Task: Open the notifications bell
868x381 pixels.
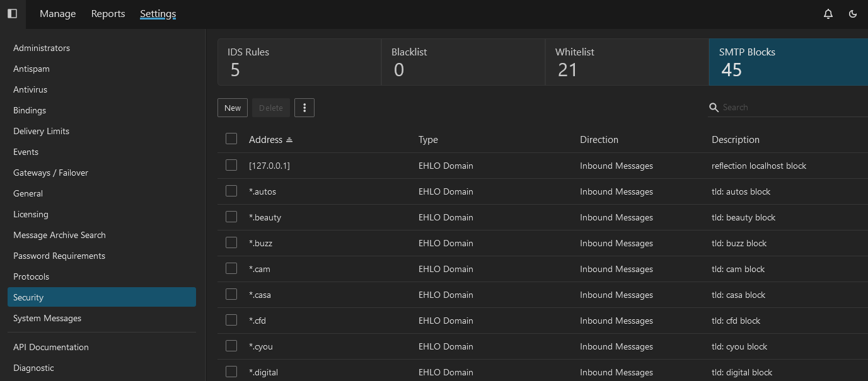Action: (828, 14)
